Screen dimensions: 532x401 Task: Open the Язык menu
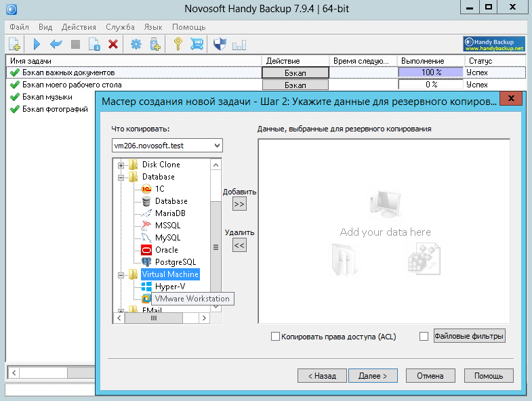[153, 27]
